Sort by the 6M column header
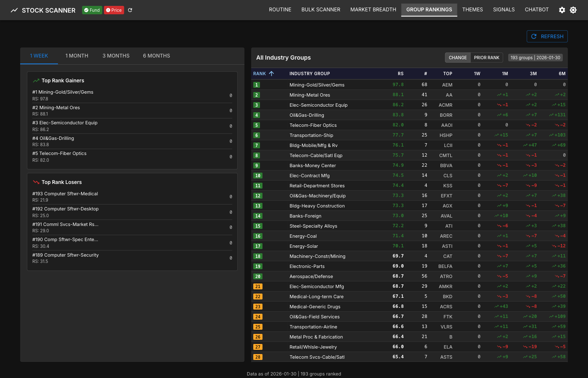This screenshot has width=588, height=378. tap(562, 73)
